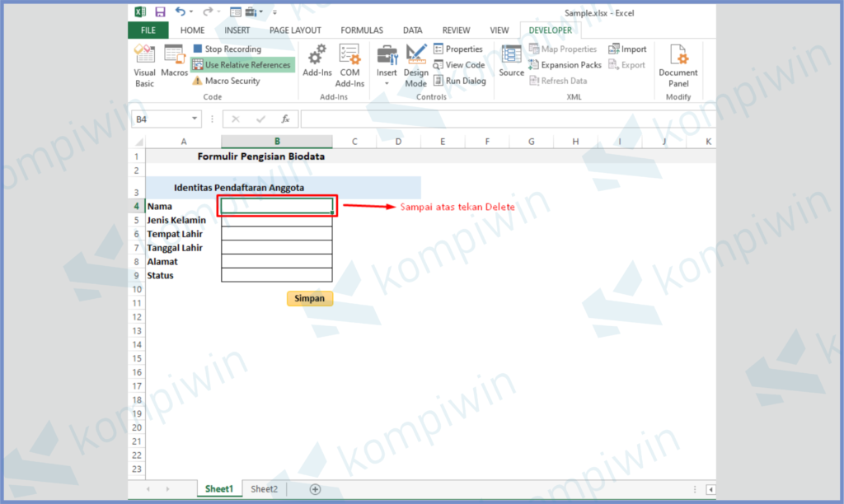Click the View Code button

459,65
